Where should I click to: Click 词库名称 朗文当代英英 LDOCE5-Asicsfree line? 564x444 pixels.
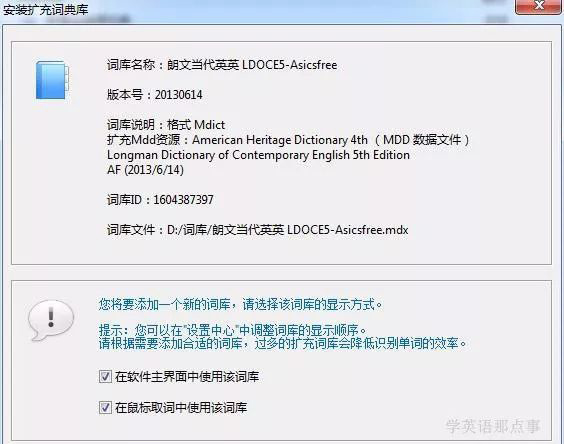pyautogui.click(x=222, y=65)
